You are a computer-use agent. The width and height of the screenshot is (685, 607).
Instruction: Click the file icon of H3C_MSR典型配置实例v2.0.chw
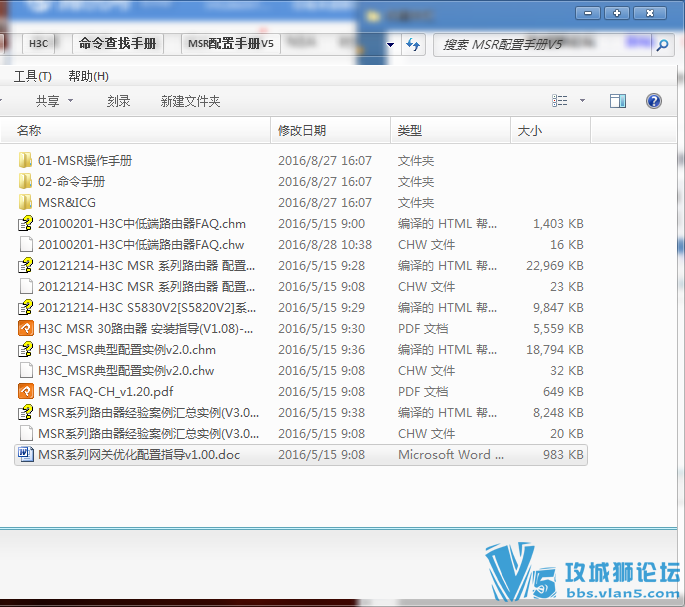click(26, 370)
